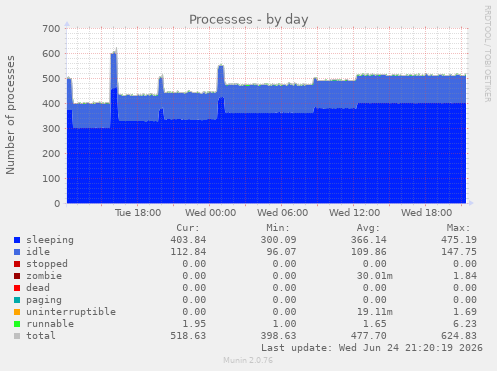Click the stopped legend color swatch
497x371 pixels.
coord(17,264)
